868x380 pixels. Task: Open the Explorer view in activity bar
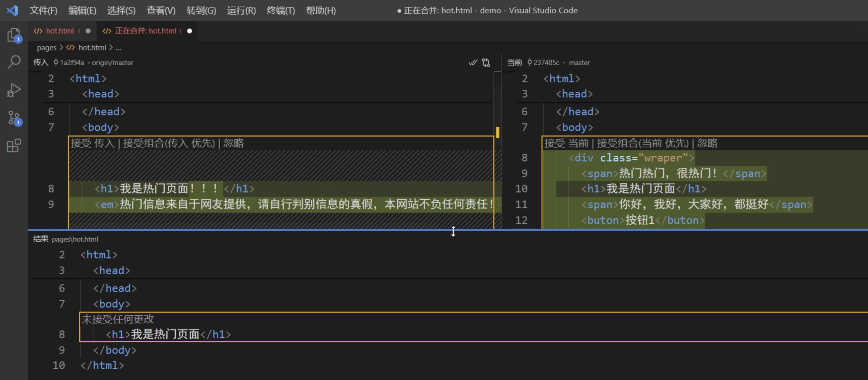14,35
